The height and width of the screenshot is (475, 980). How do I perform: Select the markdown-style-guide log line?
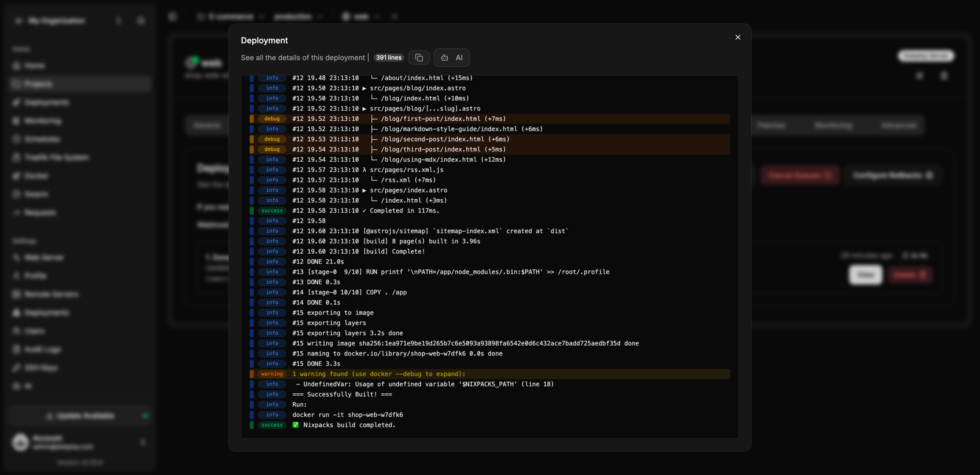[x=490, y=129]
